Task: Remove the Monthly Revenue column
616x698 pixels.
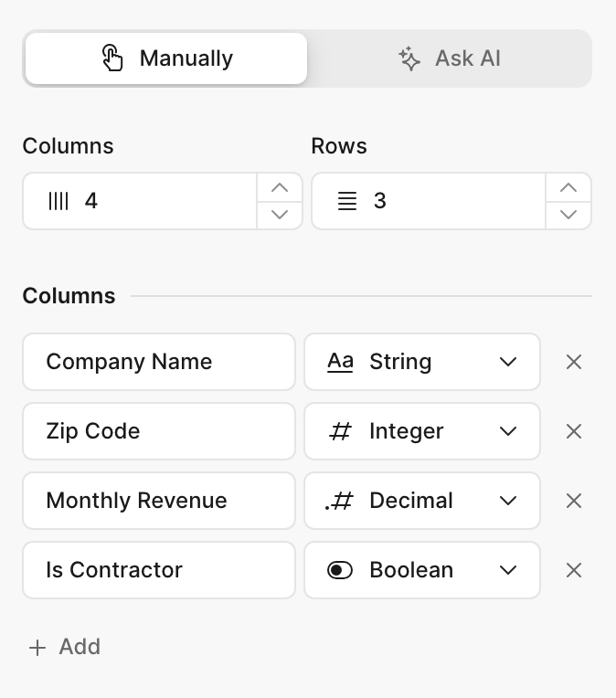Action: pos(574,501)
